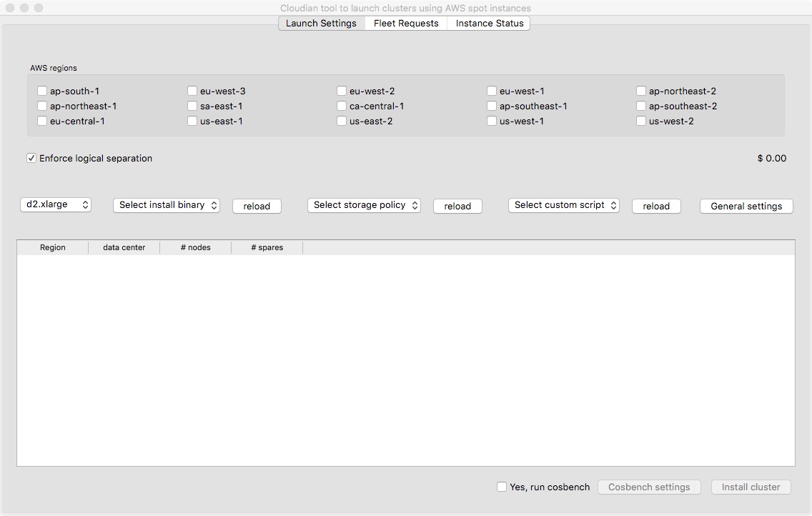Select the Launch Settings tab
The width and height of the screenshot is (812, 516).
click(320, 23)
